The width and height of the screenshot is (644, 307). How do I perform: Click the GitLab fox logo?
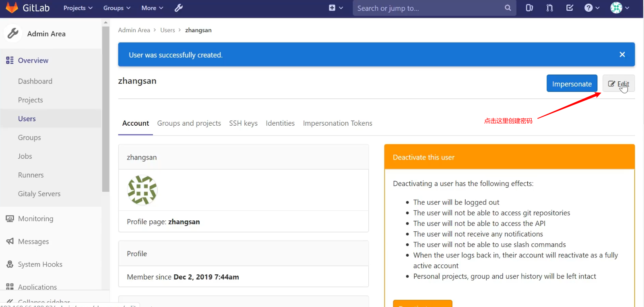click(x=12, y=8)
